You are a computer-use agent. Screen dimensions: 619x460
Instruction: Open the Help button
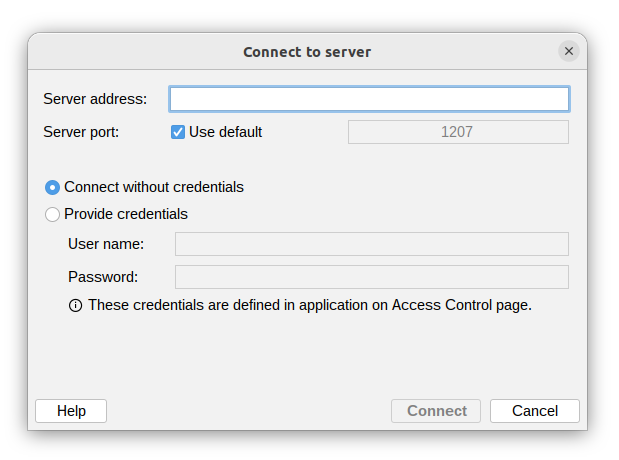click(71, 411)
